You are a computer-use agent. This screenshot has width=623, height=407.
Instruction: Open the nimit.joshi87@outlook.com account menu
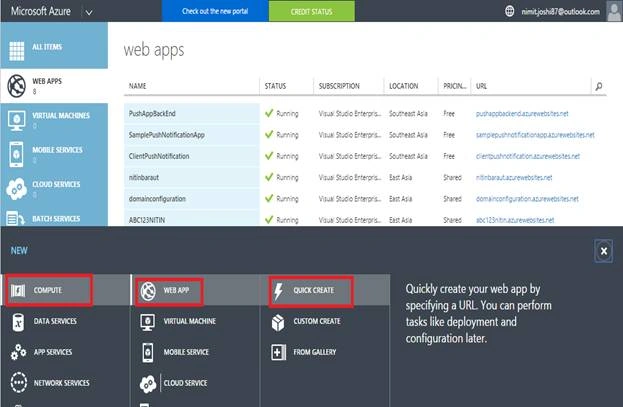pos(561,12)
